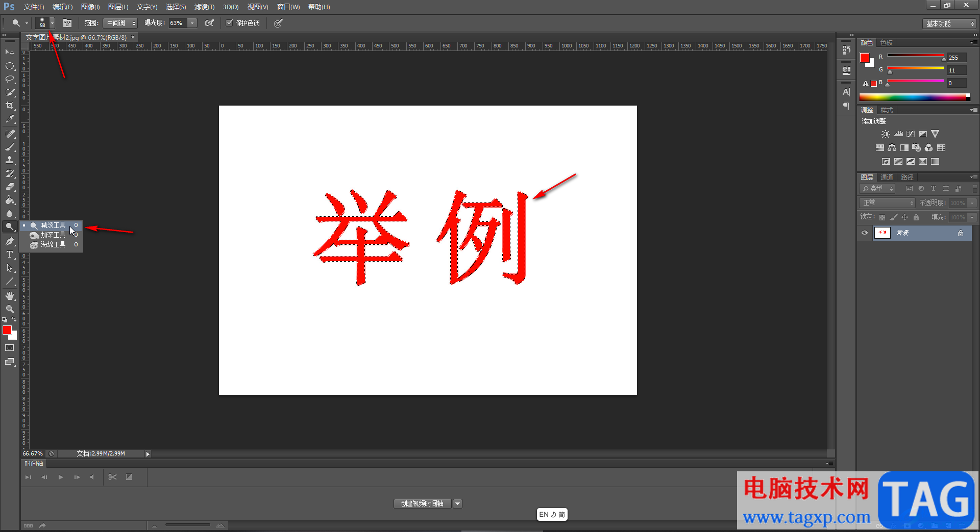Image resolution: width=980 pixels, height=532 pixels.
Task: Select the Move tool
Action: tap(10, 53)
